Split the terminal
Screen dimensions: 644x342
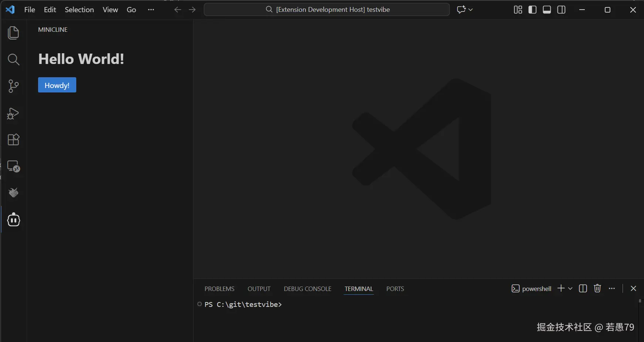[583, 288]
